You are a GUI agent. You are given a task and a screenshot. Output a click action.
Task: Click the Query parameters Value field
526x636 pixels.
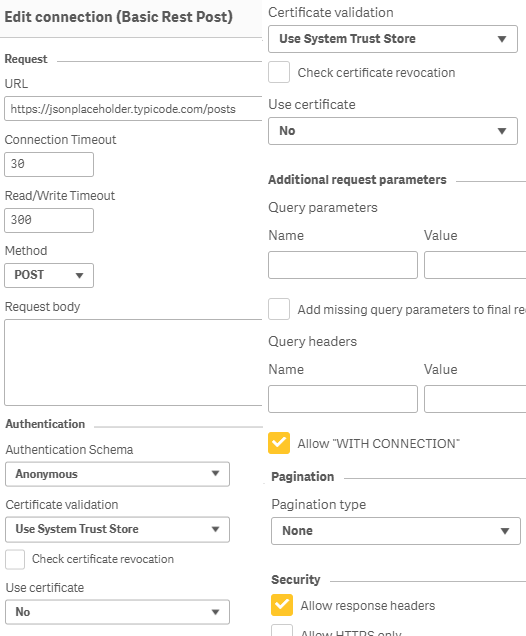coord(475,265)
